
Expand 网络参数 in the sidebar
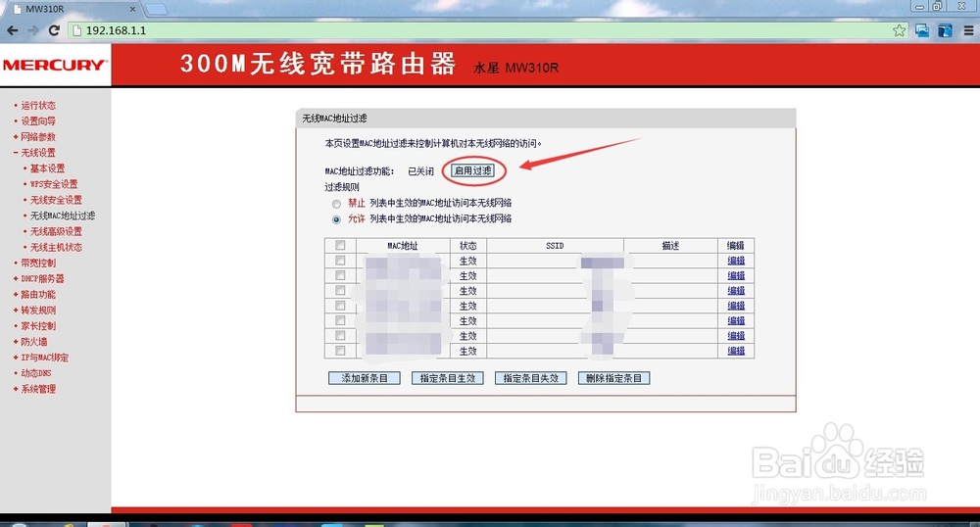38,137
